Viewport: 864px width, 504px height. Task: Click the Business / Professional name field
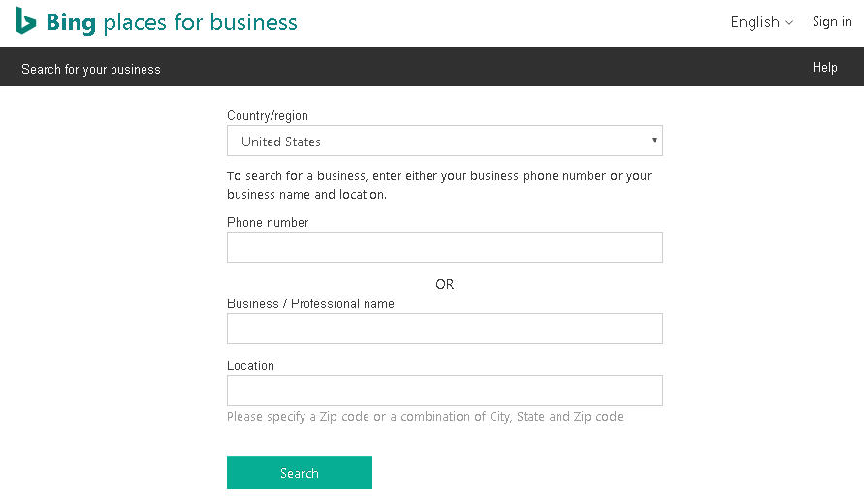pos(444,329)
